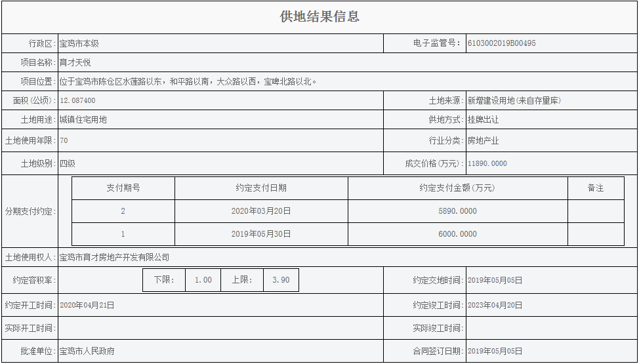This screenshot has width=639, height=364.
Task: Click the value 房地产业
Action: 484,140
